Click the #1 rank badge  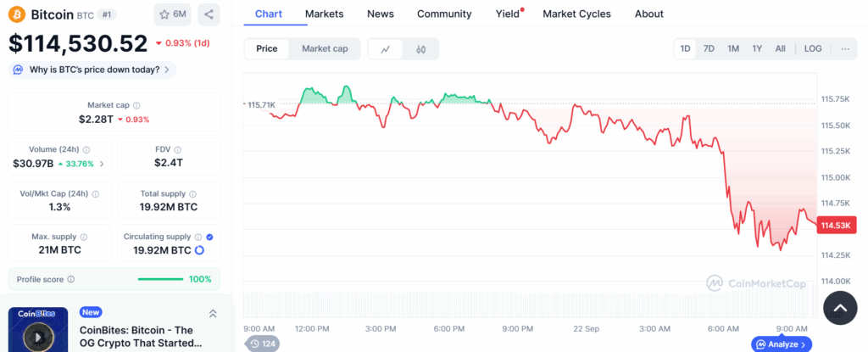coord(107,14)
